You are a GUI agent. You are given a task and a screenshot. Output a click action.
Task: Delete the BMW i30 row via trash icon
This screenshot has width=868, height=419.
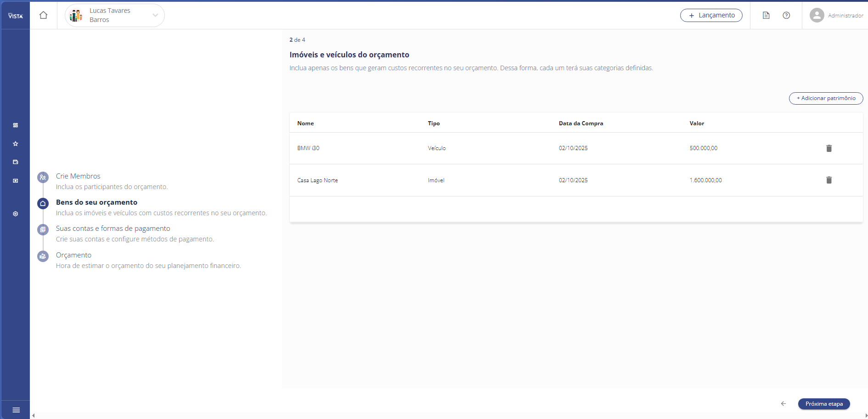tap(829, 148)
